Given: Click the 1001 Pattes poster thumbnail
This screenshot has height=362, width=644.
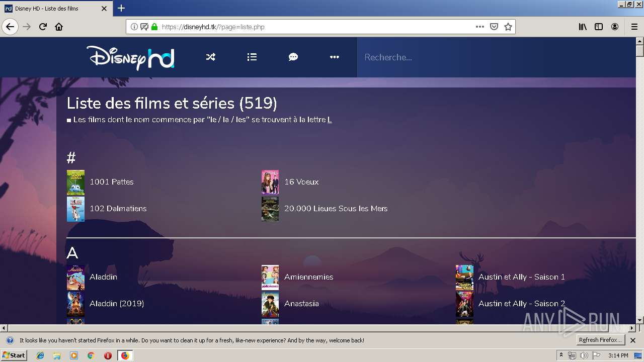Looking at the screenshot, I should [75, 182].
